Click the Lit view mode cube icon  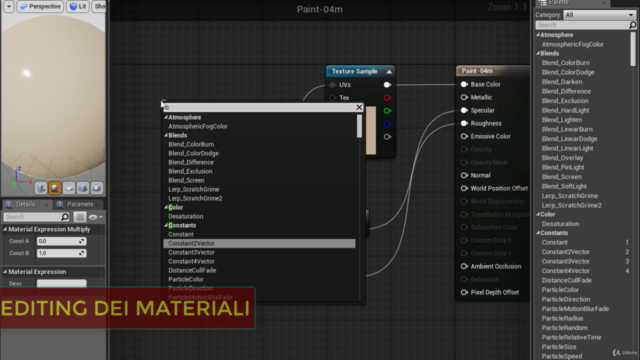pyautogui.click(x=73, y=7)
